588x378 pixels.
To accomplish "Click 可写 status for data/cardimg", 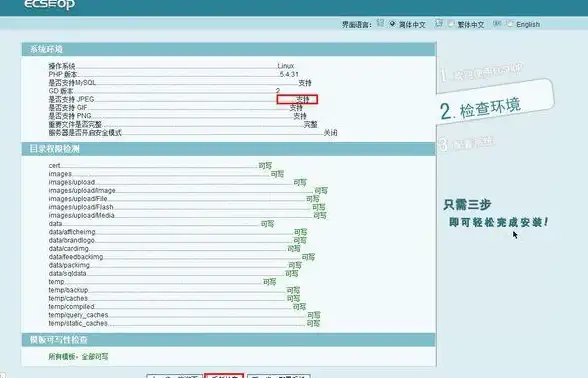I will [294, 249].
